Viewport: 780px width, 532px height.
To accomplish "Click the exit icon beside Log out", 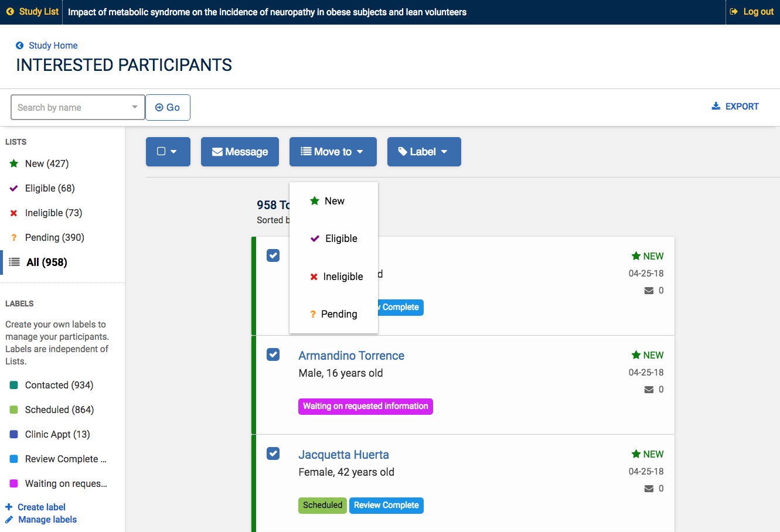I will pos(734,12).
